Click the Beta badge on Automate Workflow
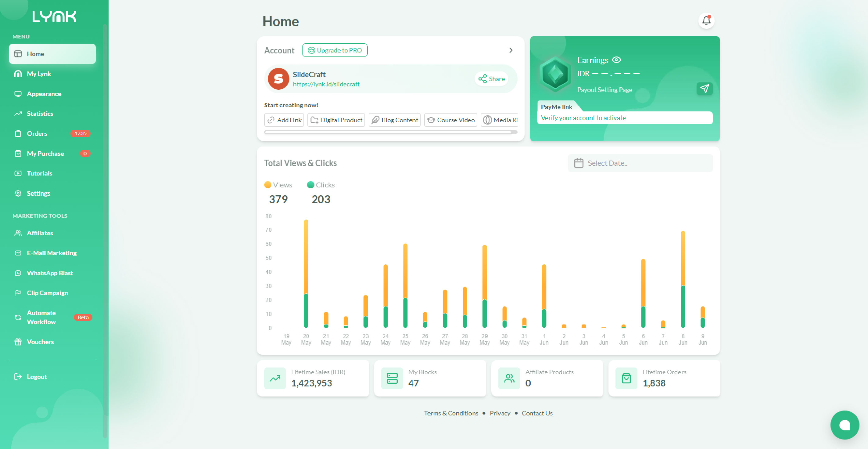Image resolution: width=868 pixels, height=449 pixels. tap(83, 317)
